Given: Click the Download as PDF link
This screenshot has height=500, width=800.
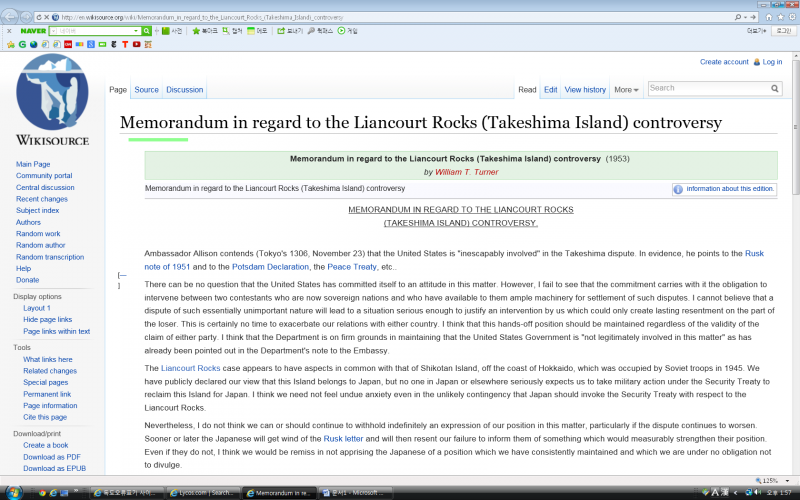Looking at the screenshot, I should pyautogui.click(x=54, y=456).
